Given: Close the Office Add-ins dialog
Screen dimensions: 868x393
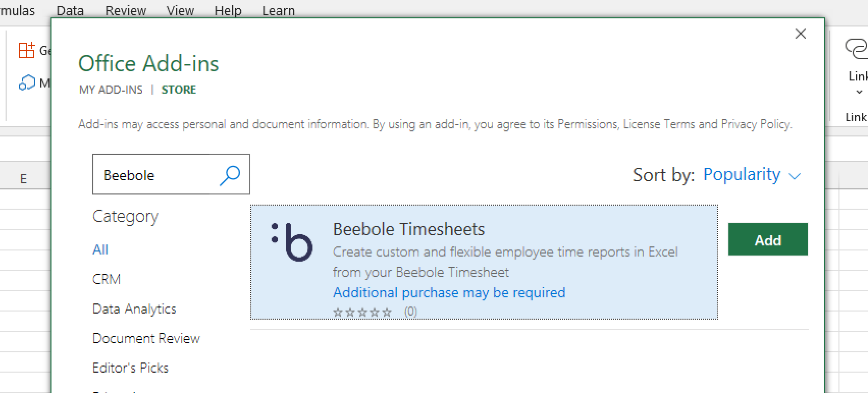Looking at the screenshot, I should tap(801, 34).
